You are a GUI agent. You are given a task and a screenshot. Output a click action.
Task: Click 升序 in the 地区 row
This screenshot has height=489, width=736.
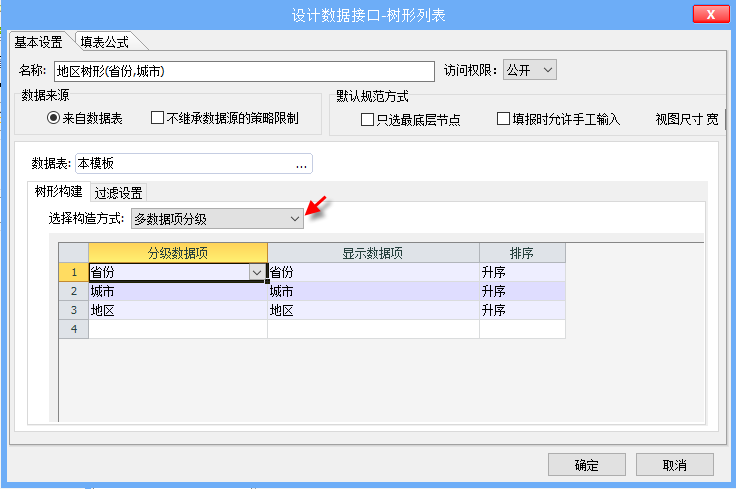click(x=522, y=310)
